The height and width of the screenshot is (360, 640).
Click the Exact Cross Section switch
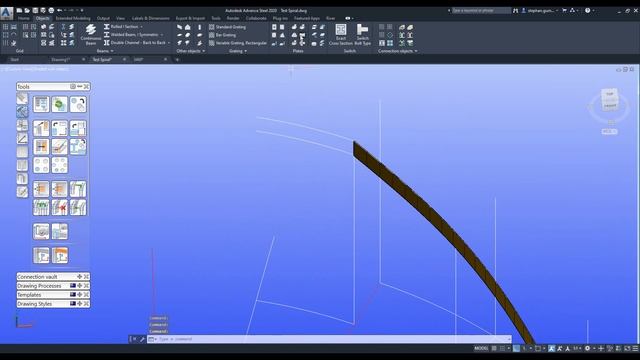pos(340,34)
